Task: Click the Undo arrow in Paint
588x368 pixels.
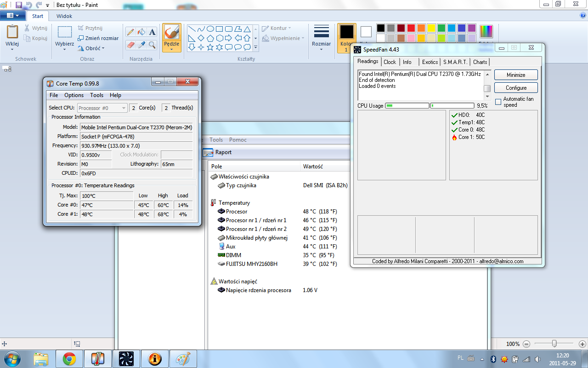Action: 28,5
